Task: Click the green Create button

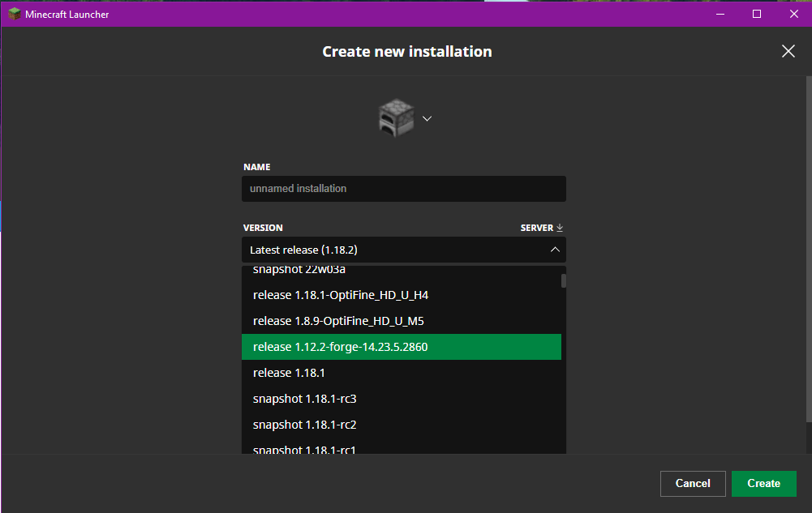Action: tap(763, 484)
